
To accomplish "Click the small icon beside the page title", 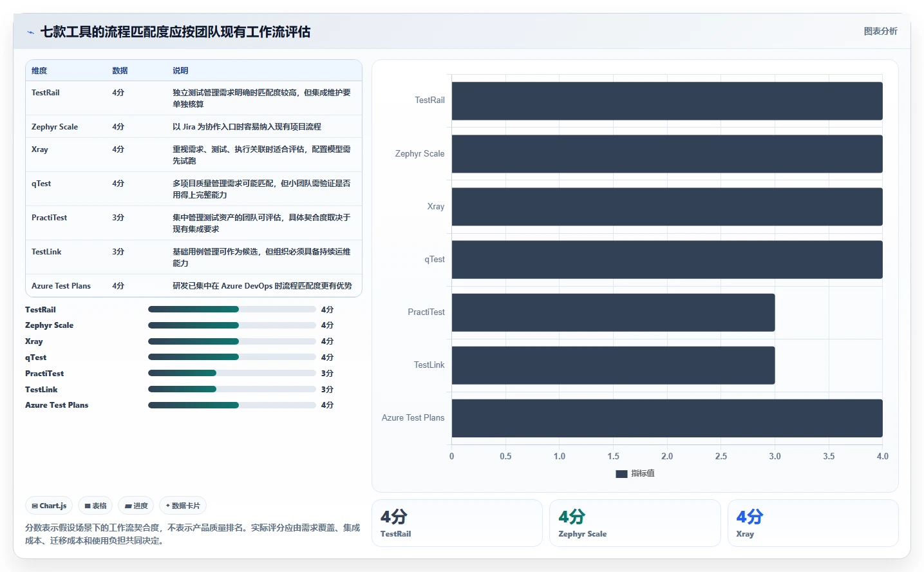I will click(30, 32).
